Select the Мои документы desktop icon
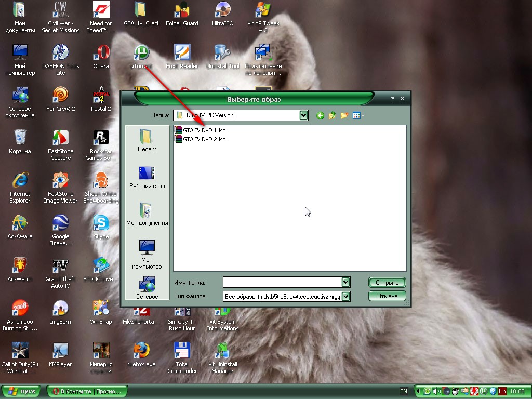Viewport: 532px width, 399px height. [20, 18]
